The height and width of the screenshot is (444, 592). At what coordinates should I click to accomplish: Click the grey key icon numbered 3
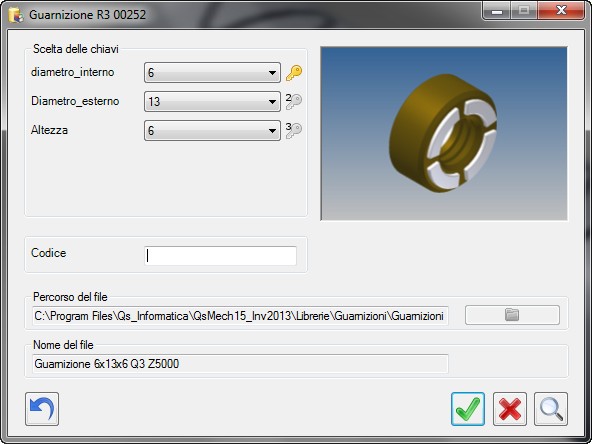pyautogui.click(x=294, y=130)
